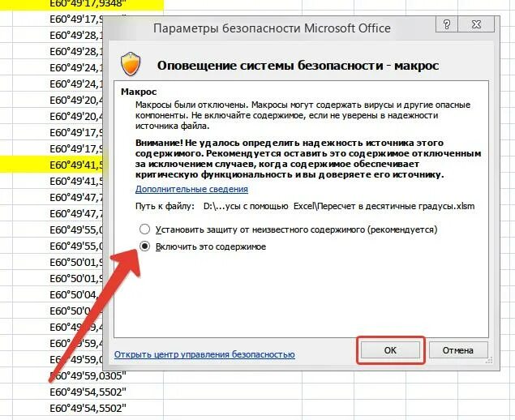The width and height of the screenshot is (515, 420).
Task: Open 'Открыть центр управления безопасностью' link
Action: 204,354
